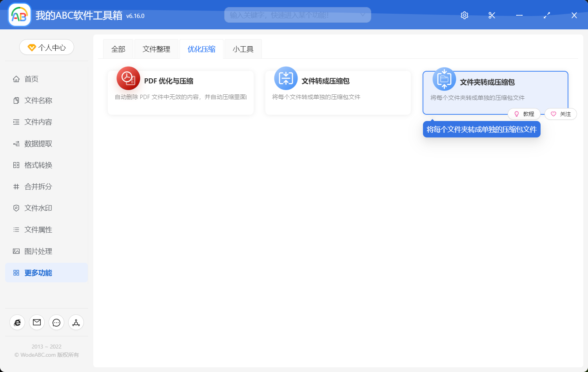Screen dimensions: 588x372
Task: Open the 小工具 tab
Action: point(243,49)
